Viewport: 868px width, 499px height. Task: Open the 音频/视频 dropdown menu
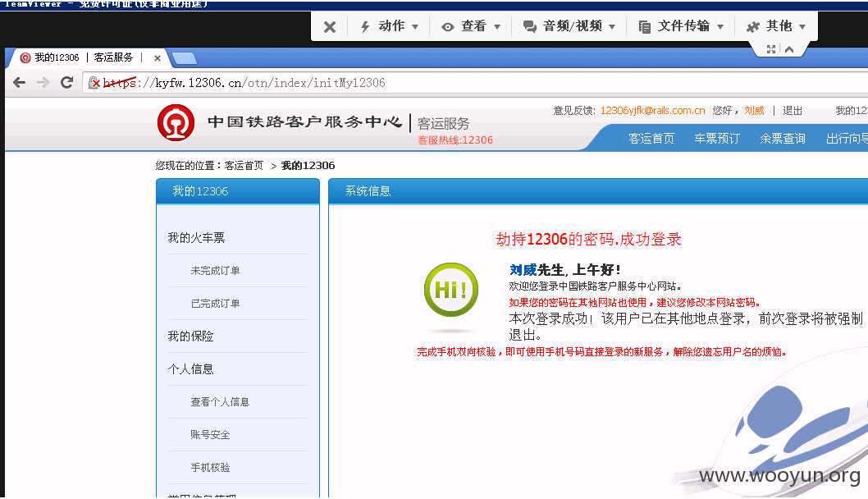[579, 26]
